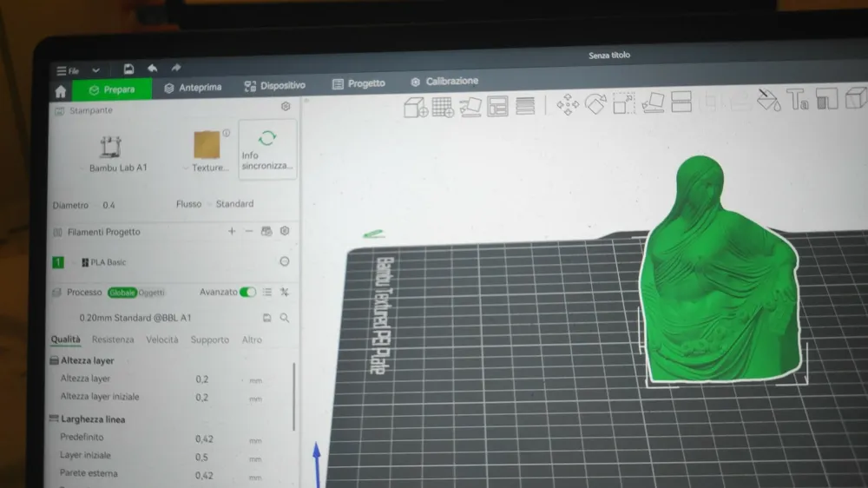Switch to the Anteprima tab
Screen dimensions: 868x488
pos(193,88)
